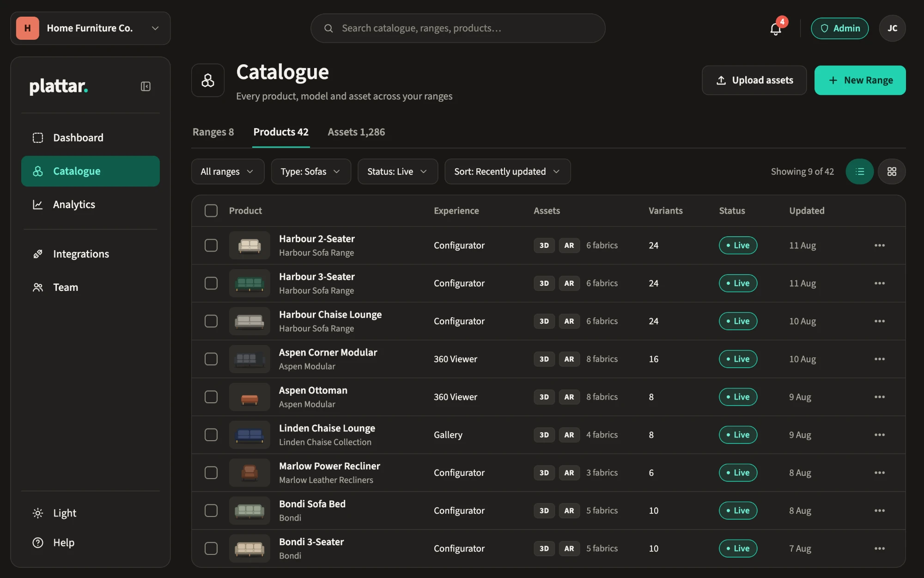The height and width of the screenshot is (578, 924).
Task: Select all products with header checkbox
Action: [x=211, y=211]
